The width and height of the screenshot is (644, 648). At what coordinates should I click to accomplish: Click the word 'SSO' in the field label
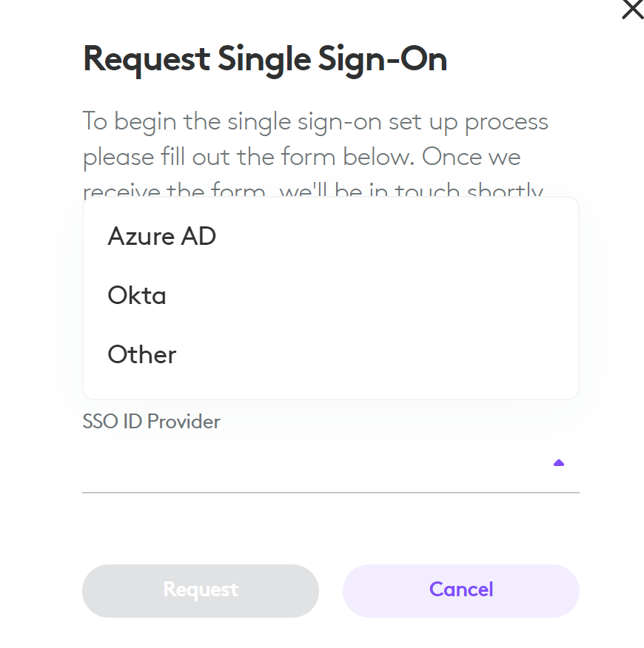[x=97, y=422]
